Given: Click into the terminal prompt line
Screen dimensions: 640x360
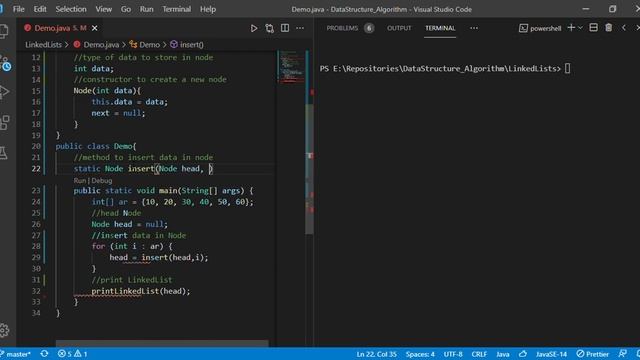Looking at the screenshot, I should pos(444,69).
